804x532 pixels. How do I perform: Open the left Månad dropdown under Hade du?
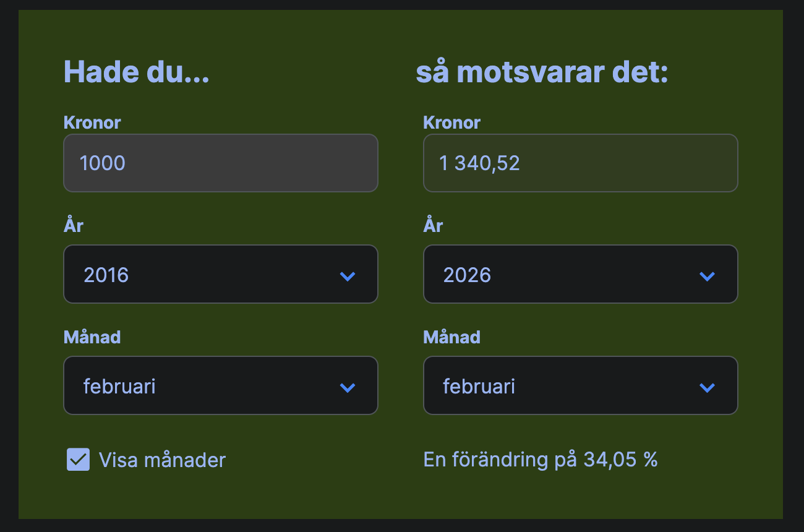pos(220,385)
